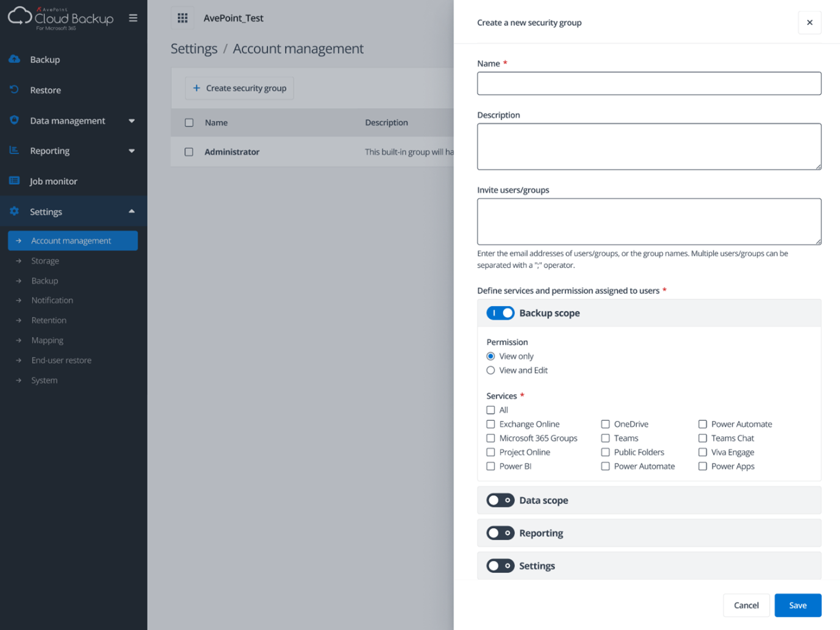Check the All services checkbox
Image resolution: width=840 pixels, height=630 pixels.
[x=490, y=410]
